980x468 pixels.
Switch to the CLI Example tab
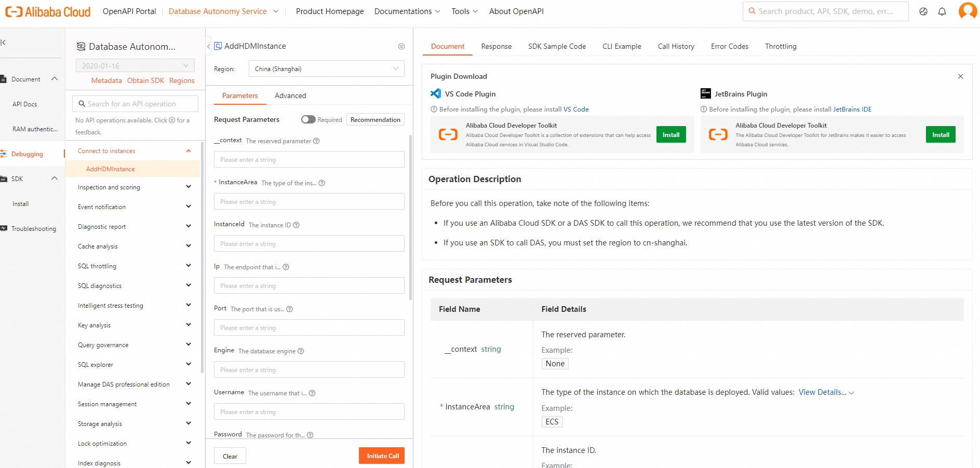pos(622,46)
